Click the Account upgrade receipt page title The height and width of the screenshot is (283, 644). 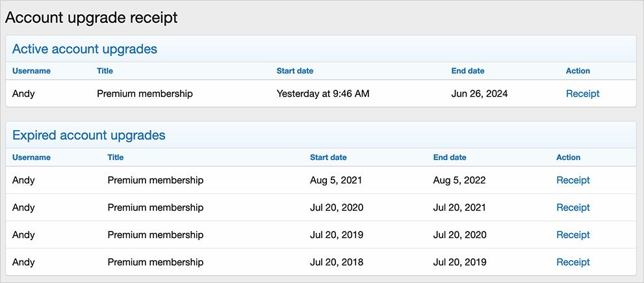pos(91,18)
